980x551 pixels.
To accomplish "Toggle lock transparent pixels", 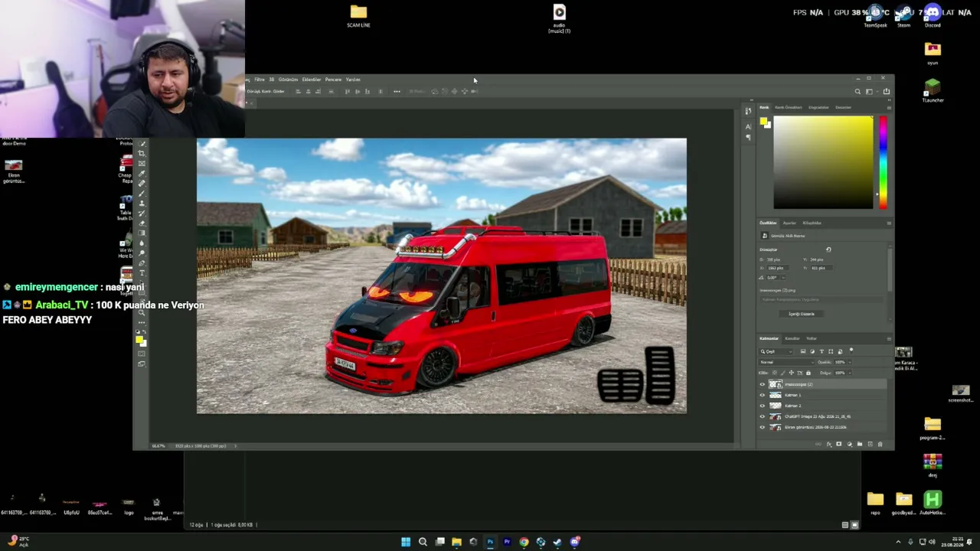I will (x=776, y=373).
